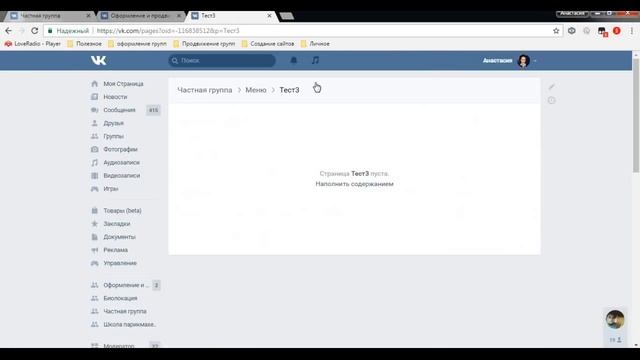This screenshot has height=360, width=640.
Task: Click the profile avatar in the header
Action: point(524,60)
